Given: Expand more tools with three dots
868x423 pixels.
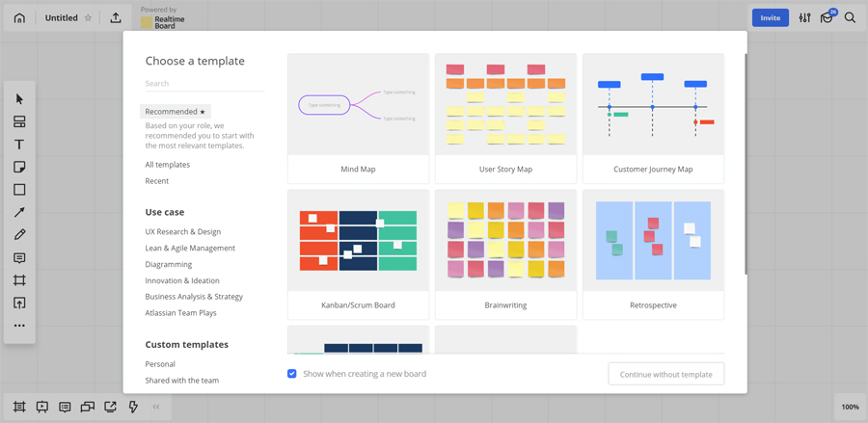Looking at the screenshot, I should point(19,326).
